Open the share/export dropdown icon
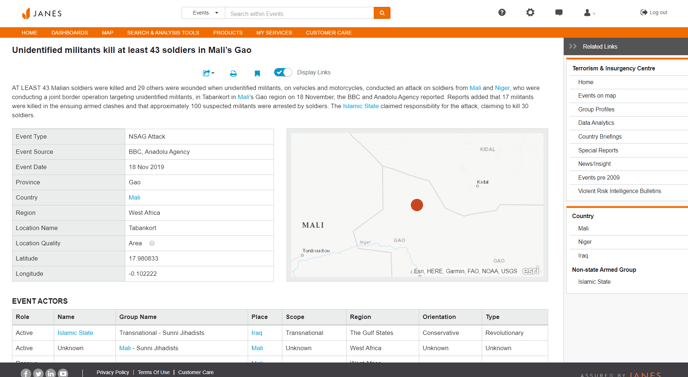This screenshot has height=377, width=688. 208,73
